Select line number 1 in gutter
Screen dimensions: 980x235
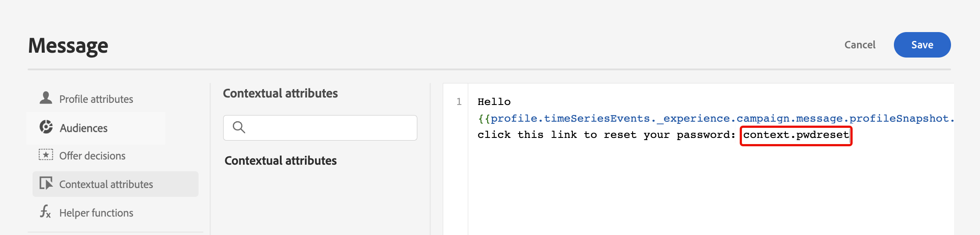pos(459,102)
